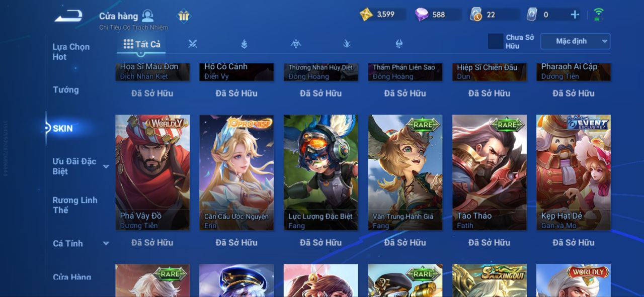Filter by crossed swords class icon
The height and width of the screenshot is (297, 644).
pos(192,44)
